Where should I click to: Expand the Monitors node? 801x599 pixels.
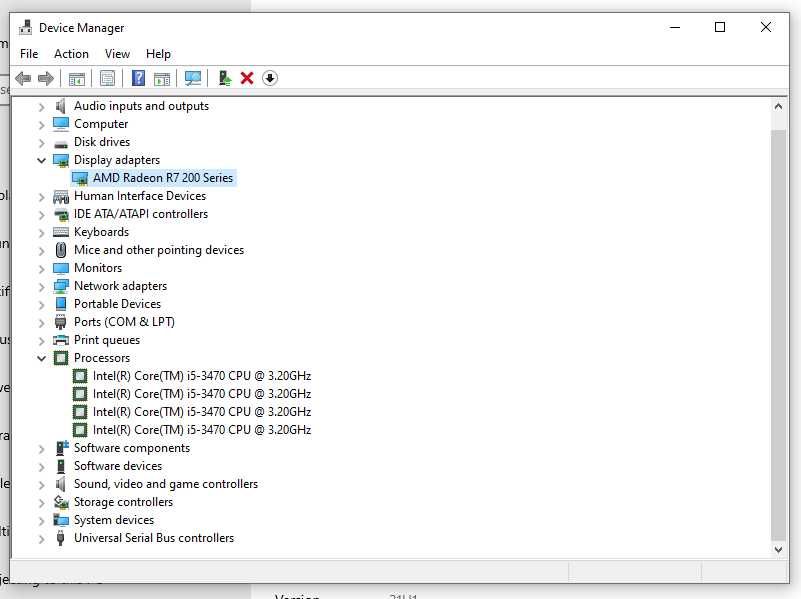pyautogui.click(x=41, y=269)
